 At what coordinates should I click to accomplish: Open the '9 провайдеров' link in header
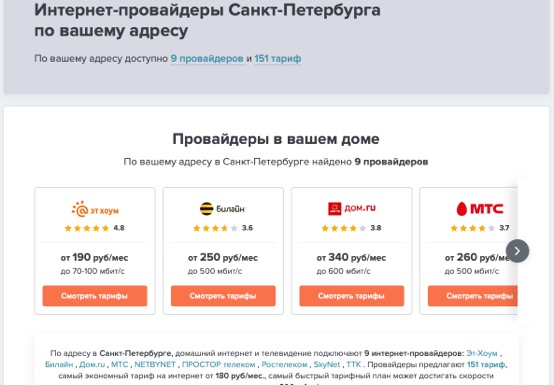tap(207, 58)
